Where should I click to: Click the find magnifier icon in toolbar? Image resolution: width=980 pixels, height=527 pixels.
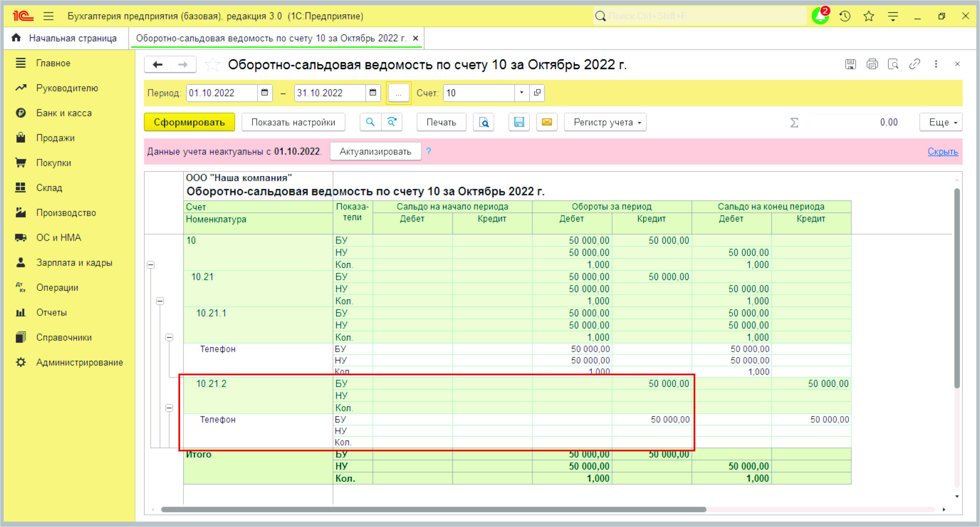(370, 122)
